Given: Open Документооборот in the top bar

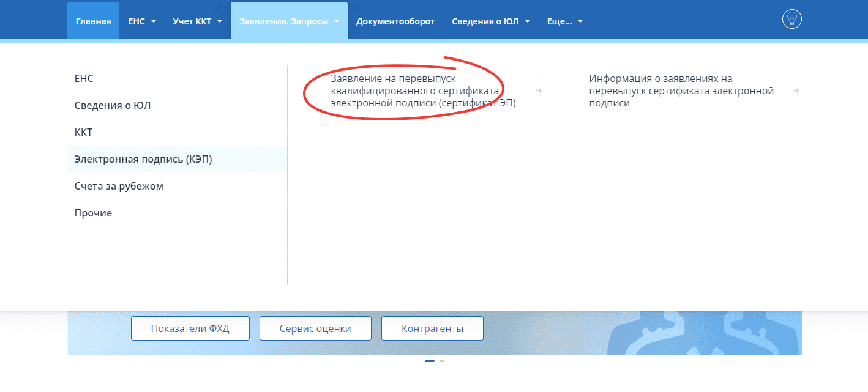Looking at the screenshot, I should point(395,21).
